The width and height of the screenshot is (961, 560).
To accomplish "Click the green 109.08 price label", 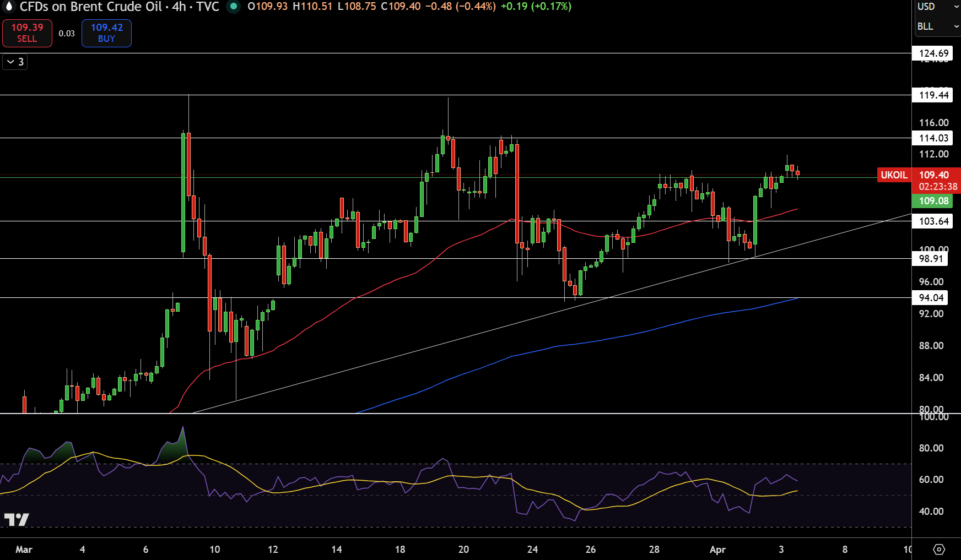I will [x=933, y=201].
